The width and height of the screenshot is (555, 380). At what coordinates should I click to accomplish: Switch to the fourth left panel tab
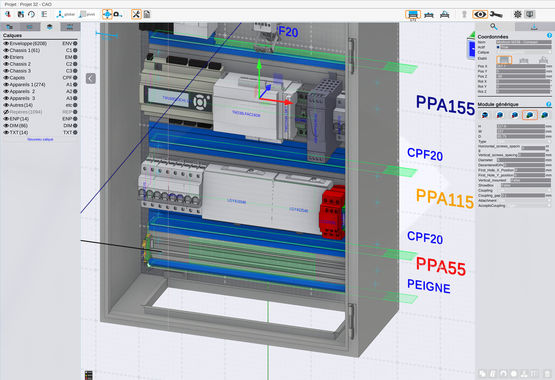click(70, 27)
